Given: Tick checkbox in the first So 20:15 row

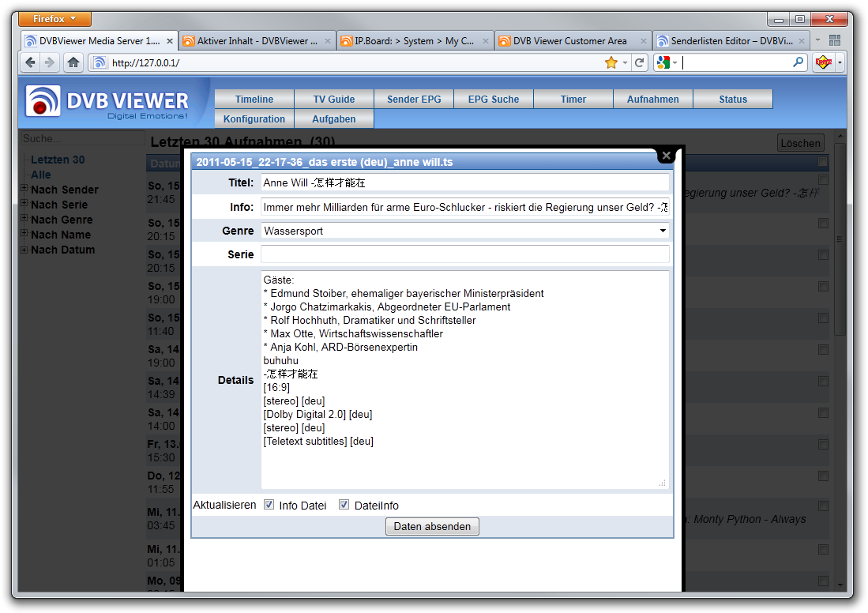Looking at the screenshot, I should [823, 224].
